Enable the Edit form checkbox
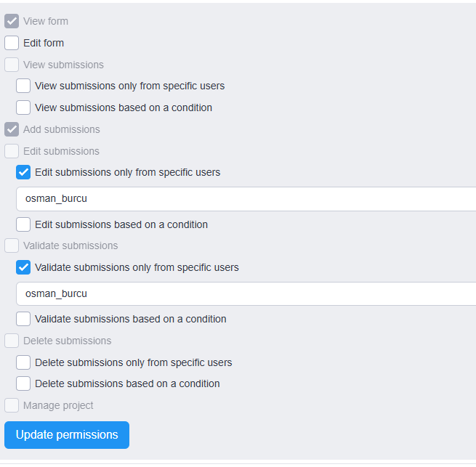 click(12, 43)
